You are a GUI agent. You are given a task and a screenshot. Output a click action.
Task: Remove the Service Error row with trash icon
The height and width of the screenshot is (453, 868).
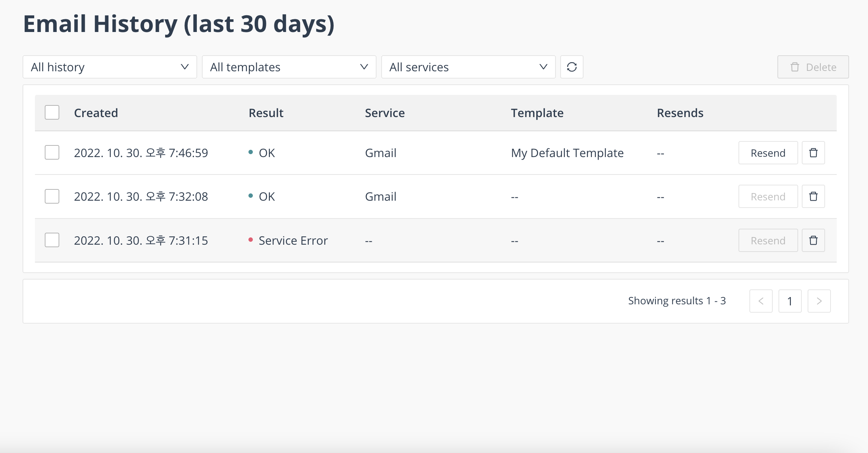(813, 240)
